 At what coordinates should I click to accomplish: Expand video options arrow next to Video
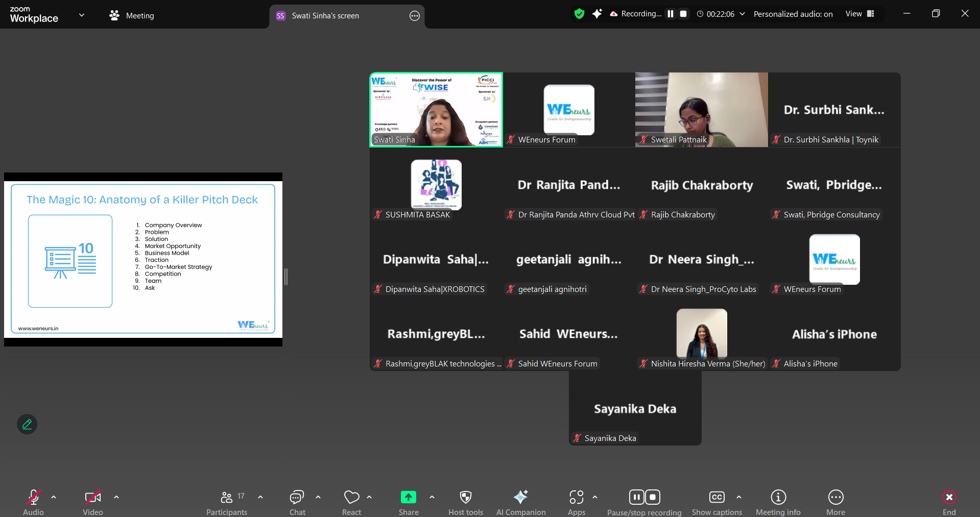coord(116,497)
